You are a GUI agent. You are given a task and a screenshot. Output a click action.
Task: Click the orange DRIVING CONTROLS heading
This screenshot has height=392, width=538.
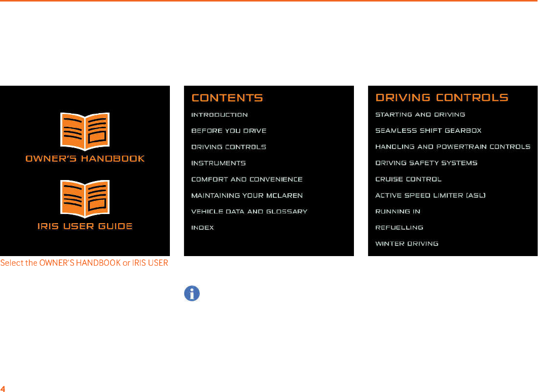[442, 97]
